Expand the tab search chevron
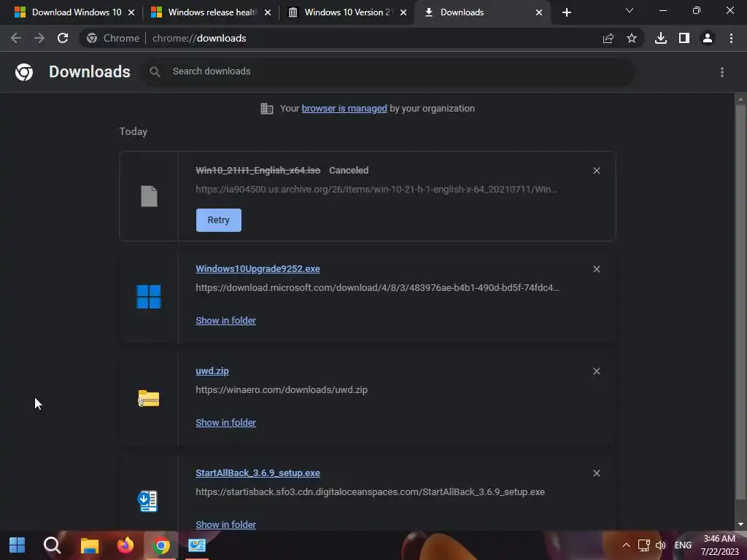This screenshot has width=747, height=560. 630,10
